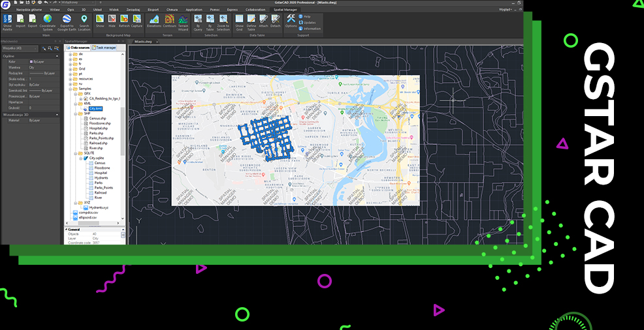
Task: Open the Spatial Manager ribbon tab
Action: (x=285, y=9)
